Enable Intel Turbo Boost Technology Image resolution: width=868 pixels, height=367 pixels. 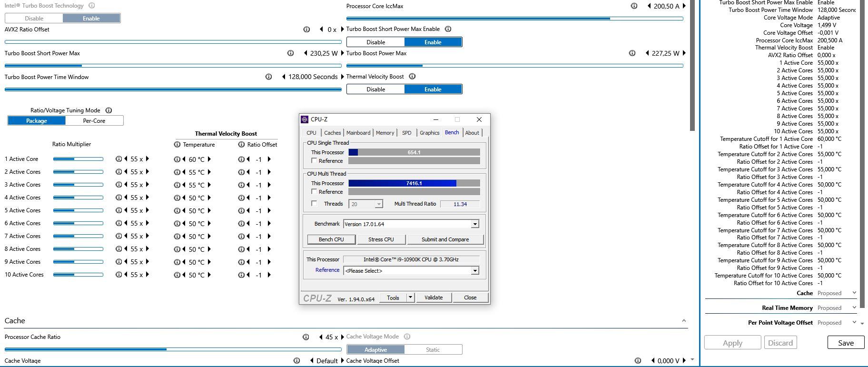91,18
